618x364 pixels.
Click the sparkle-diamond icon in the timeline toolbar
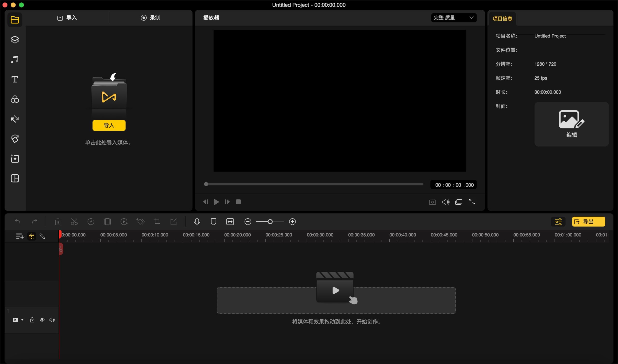(140, 222)
